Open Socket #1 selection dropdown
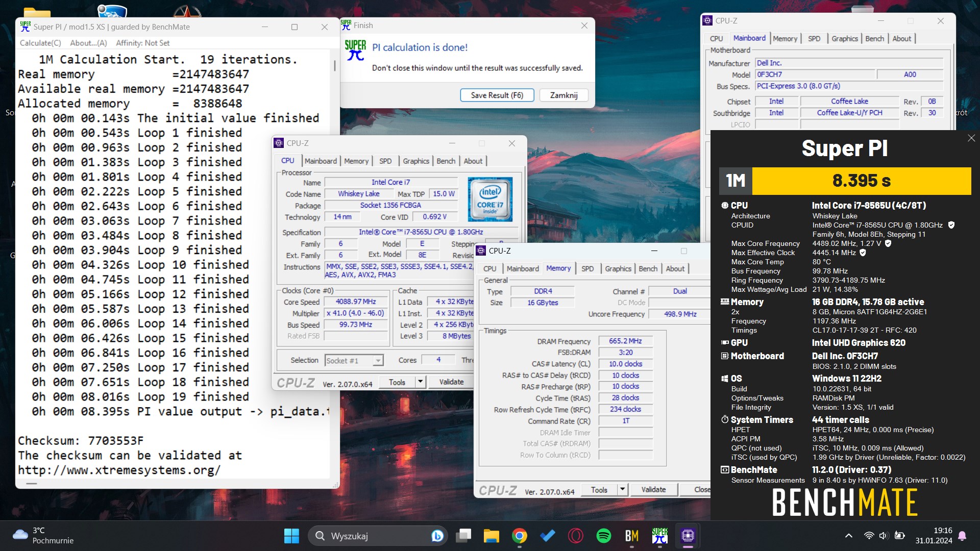Viewport: 980px width, 551px height. pyautogui.click(x=354, y=361)
